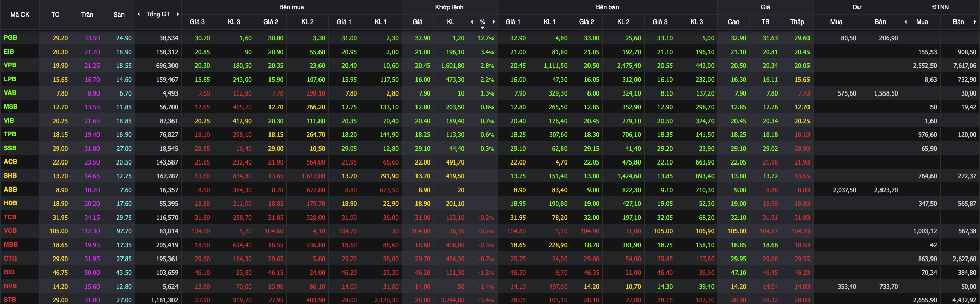Open the ABB ticker symbol
This screenshot has height=304, width=980.
[x=10, y=190]
